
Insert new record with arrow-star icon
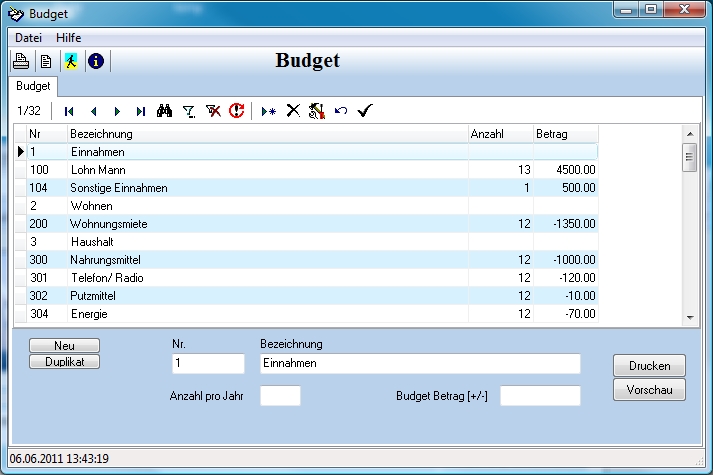(x=269, y=111)
